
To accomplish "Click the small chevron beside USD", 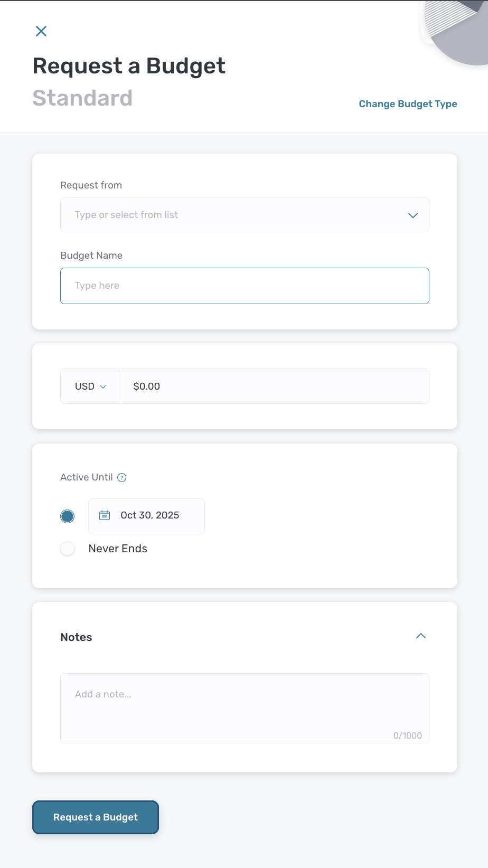I will click(x=103, y=387).
